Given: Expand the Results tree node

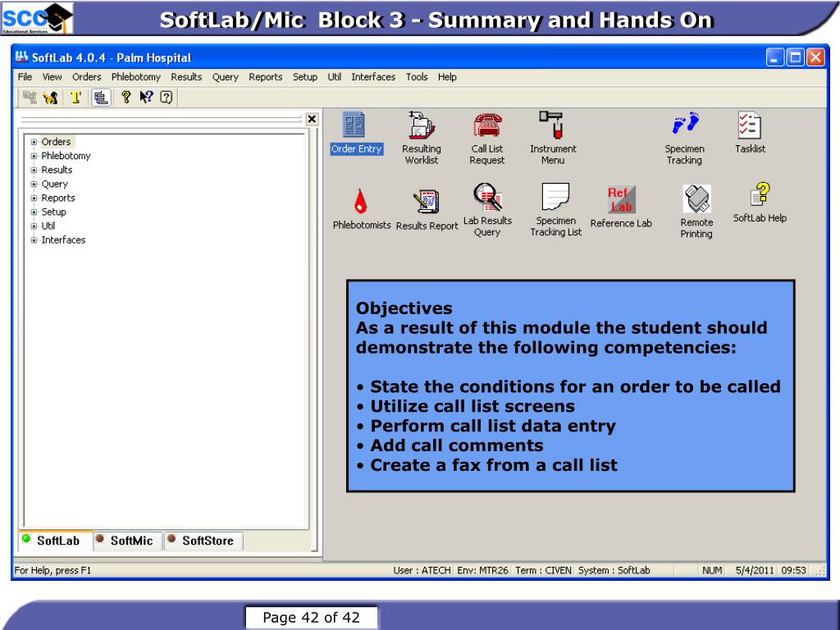Looking at the screenshot, I should pyautogui.click(x=34, y=170).
